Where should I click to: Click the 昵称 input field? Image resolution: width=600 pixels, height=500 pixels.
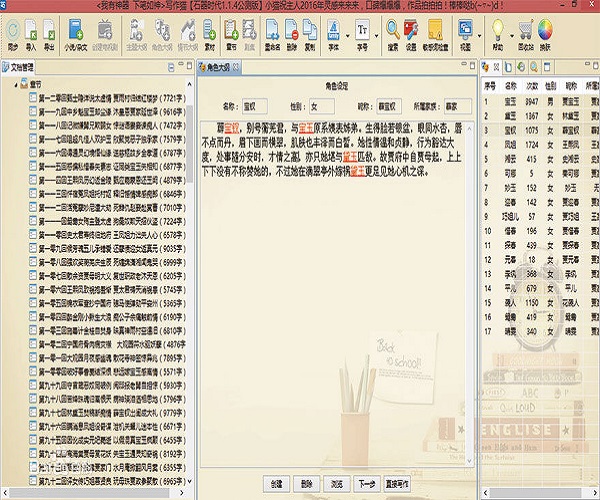389,106
